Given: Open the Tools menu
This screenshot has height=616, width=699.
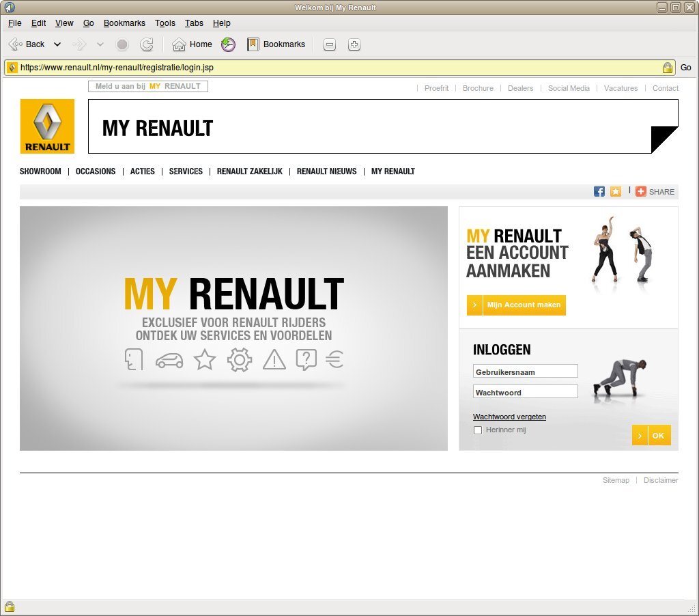Looking at the screenshot, I should coord(165,23).
